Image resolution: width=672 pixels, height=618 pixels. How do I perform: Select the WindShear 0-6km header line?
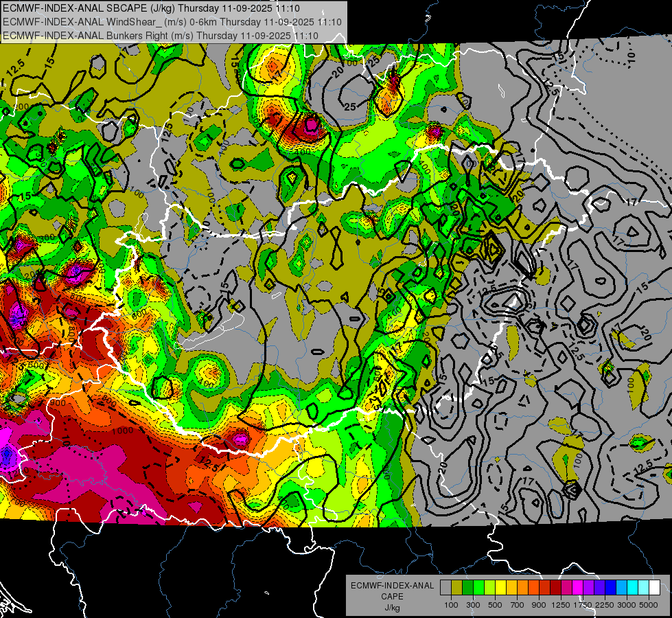click(x=172, y=22)
